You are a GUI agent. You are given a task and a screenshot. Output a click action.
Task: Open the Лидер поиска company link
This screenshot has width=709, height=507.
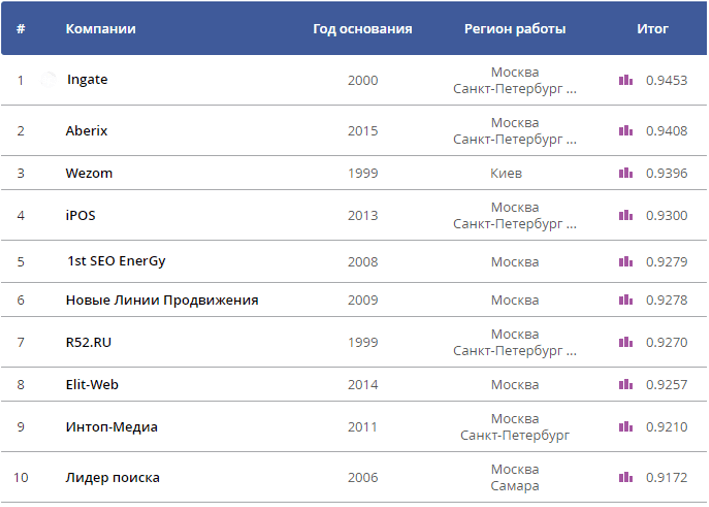(112, 478)
